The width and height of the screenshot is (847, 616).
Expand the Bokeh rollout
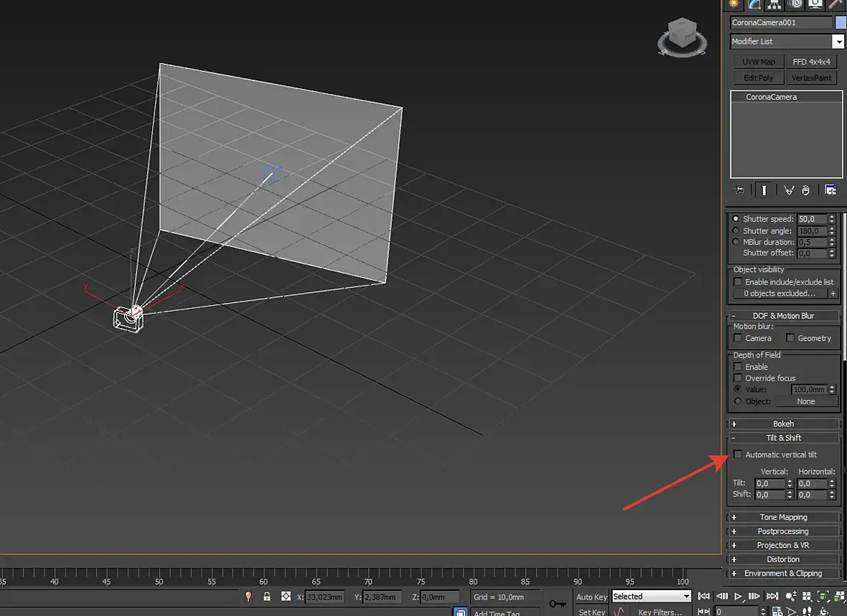(x=783, y=424)
